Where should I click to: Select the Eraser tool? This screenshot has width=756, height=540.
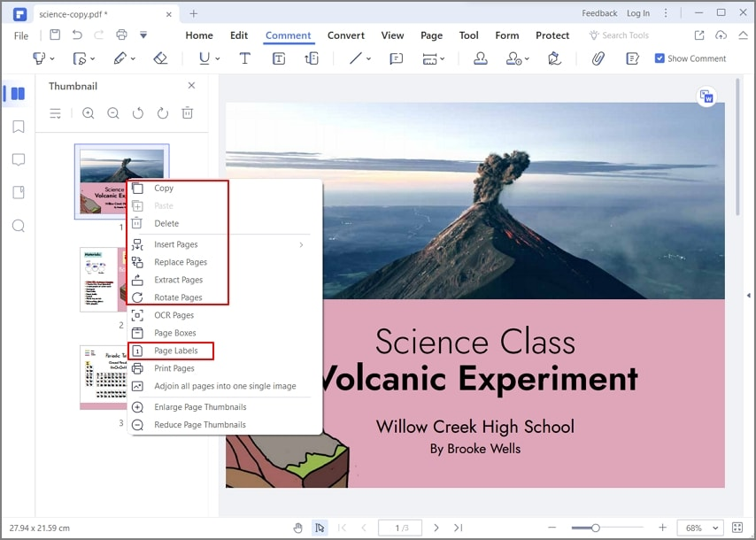(x=161, y=58)
